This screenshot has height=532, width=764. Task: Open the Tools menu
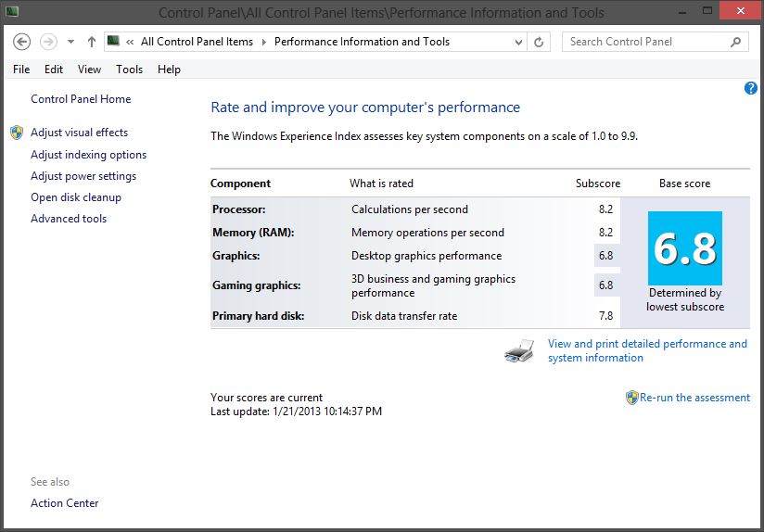(x=129, y=70)
